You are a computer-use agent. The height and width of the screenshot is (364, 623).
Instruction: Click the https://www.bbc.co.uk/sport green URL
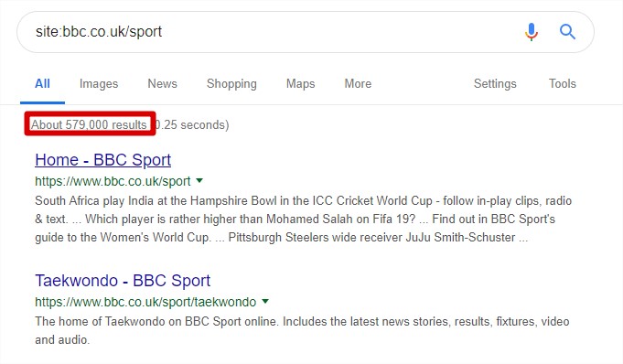point(113,181)
